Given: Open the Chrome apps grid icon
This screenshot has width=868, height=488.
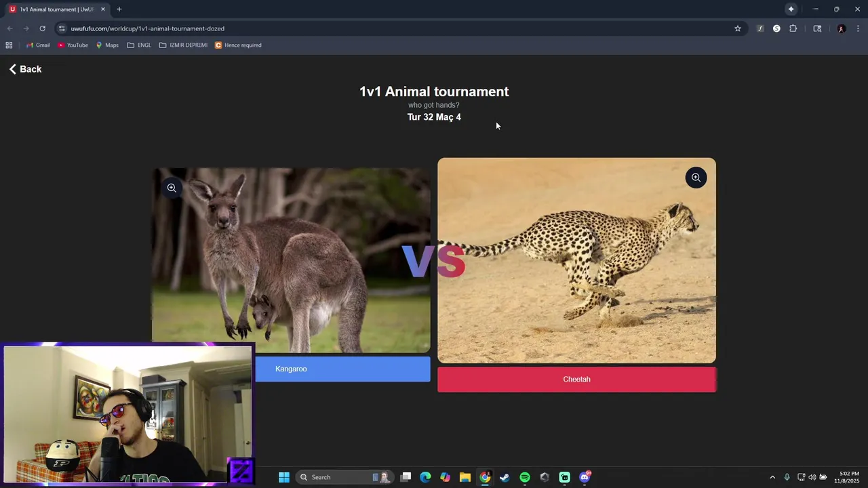Looking at the screenshot, I should click(x=9, y=45).
